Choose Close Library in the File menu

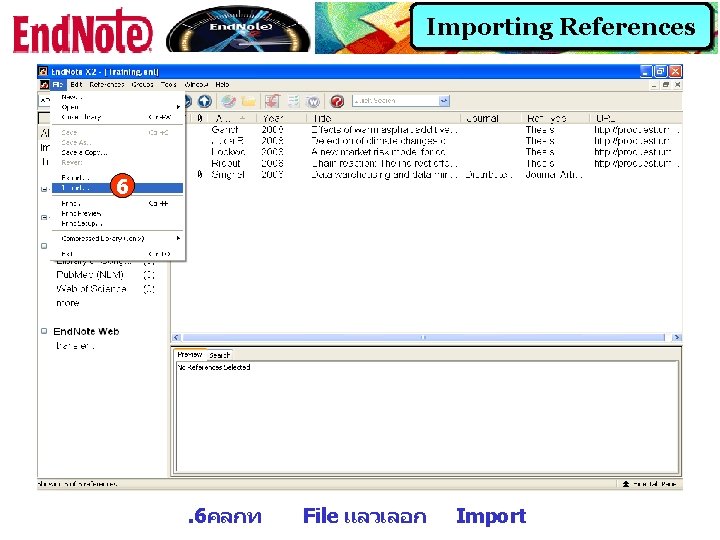pos(117,117)
